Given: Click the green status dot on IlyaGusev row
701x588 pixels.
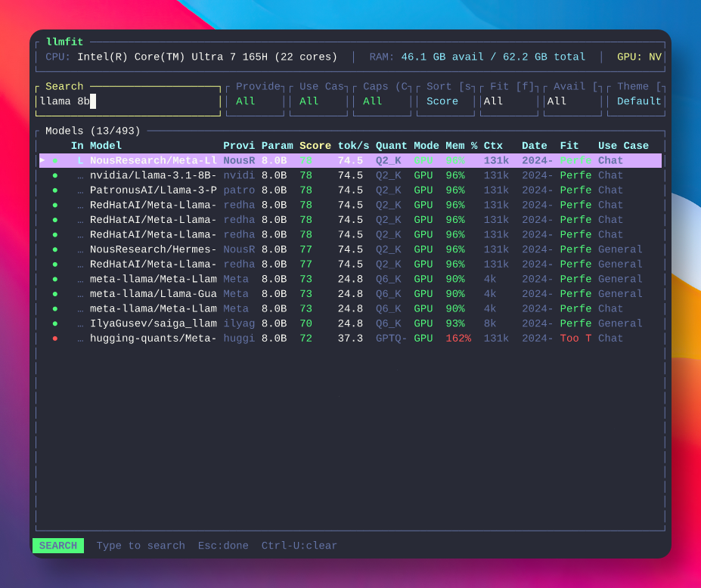Looking at the screenshot, I should pyautogui.click(x=55, y=323).
